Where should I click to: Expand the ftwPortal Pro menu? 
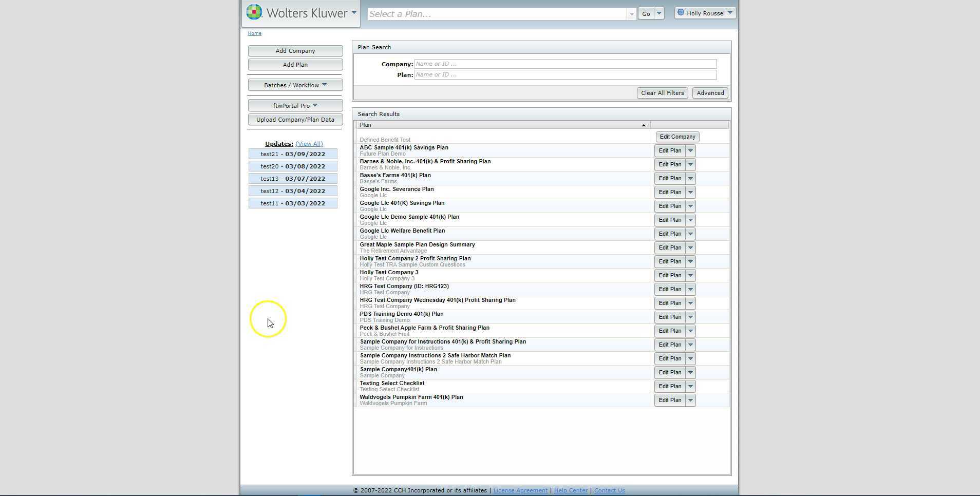coord(295,105)
